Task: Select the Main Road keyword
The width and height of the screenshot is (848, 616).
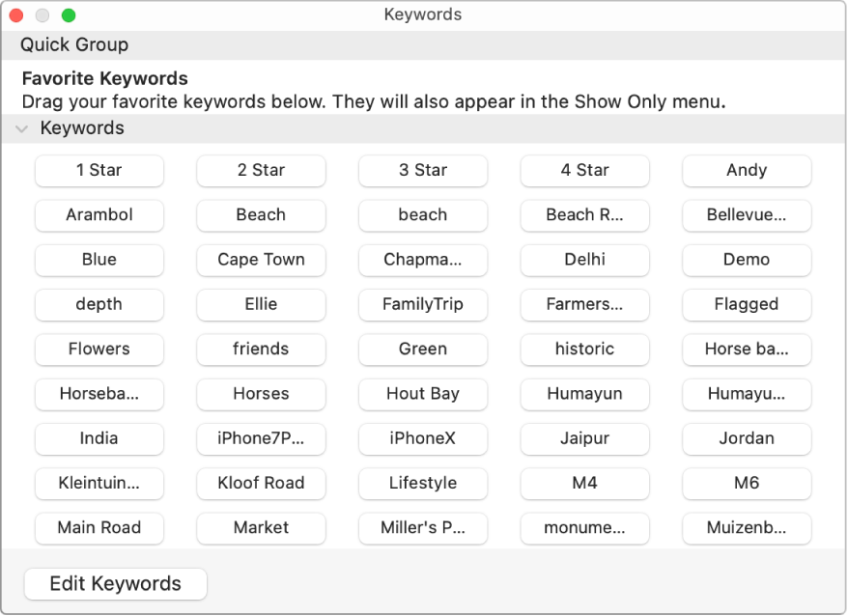Action: [99, 528]
